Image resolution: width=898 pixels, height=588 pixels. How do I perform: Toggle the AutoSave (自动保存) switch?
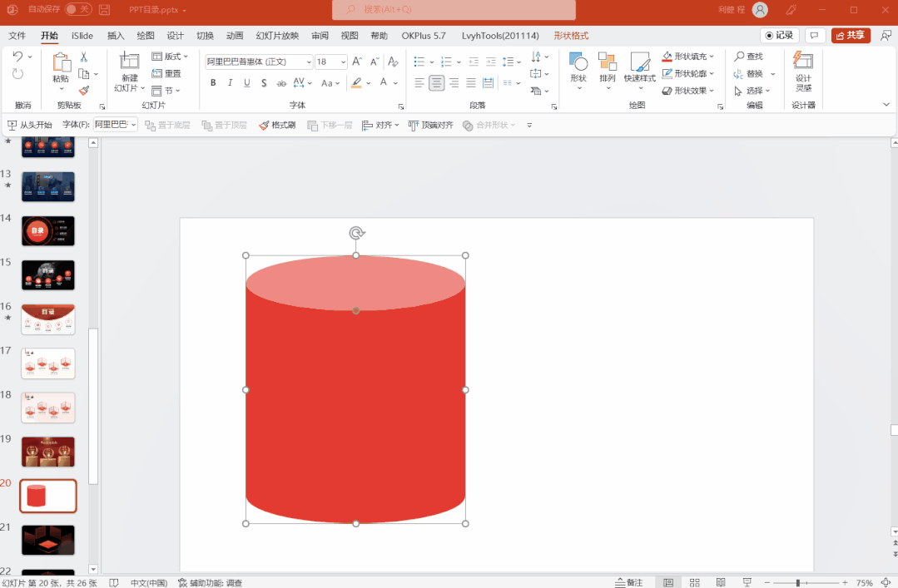point(78,9)
